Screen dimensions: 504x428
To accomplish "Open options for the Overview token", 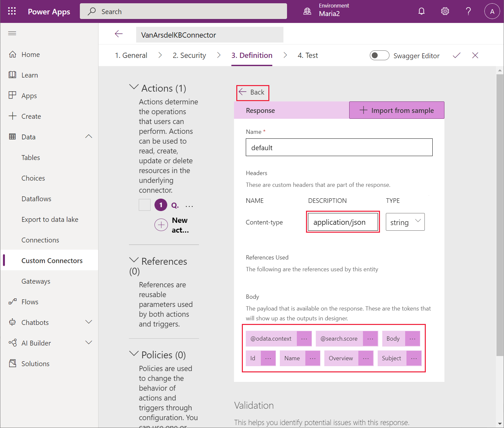I will click(366, 358).
